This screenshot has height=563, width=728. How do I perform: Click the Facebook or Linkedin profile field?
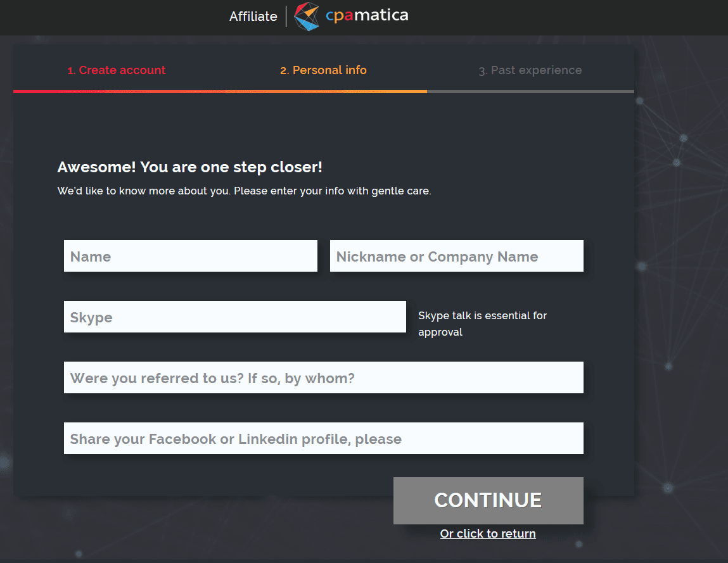click(323, 438)
